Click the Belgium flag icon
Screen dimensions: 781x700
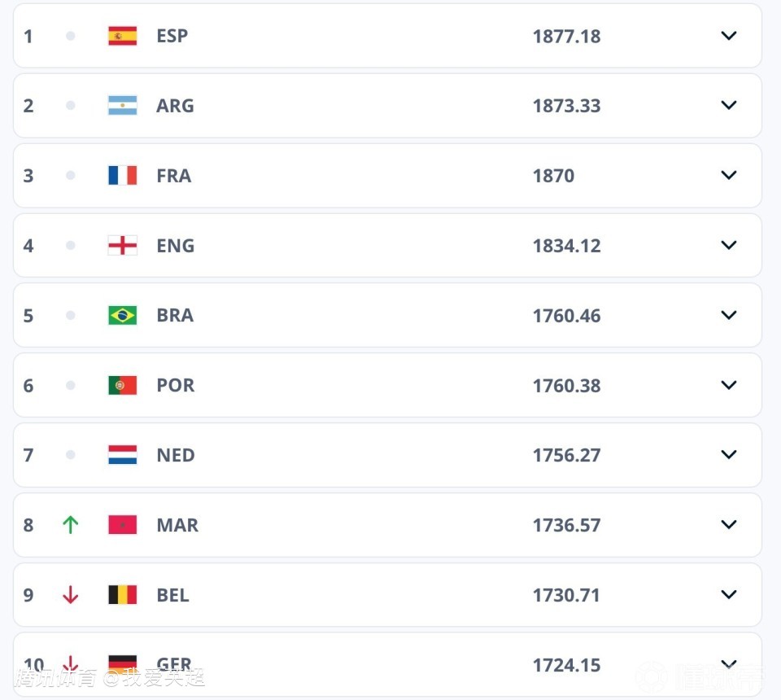(x=123, y=595)
